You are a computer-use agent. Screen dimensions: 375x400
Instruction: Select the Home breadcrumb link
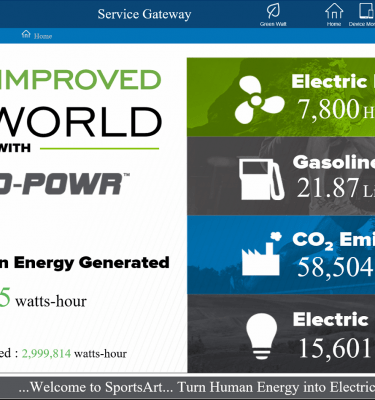click(43, 36)
